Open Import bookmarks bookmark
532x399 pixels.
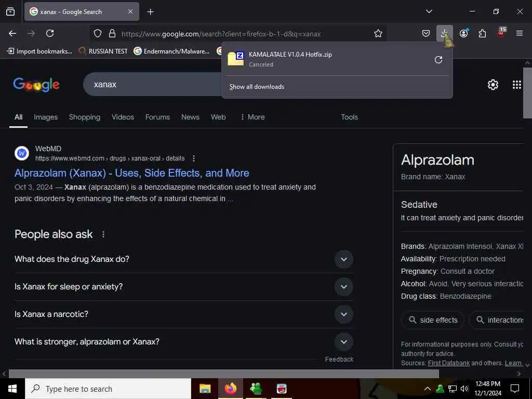coord(39,51)
